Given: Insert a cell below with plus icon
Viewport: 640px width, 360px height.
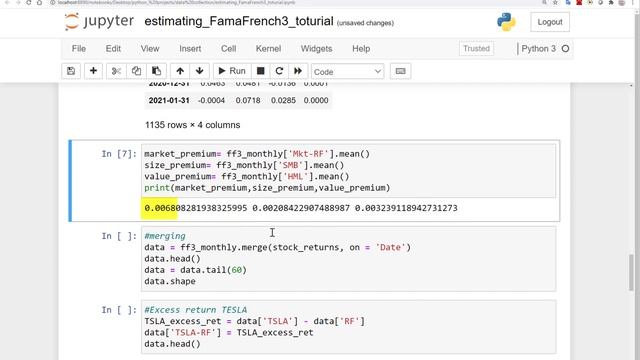Looking at the screenshot, I should click(93, 71).
